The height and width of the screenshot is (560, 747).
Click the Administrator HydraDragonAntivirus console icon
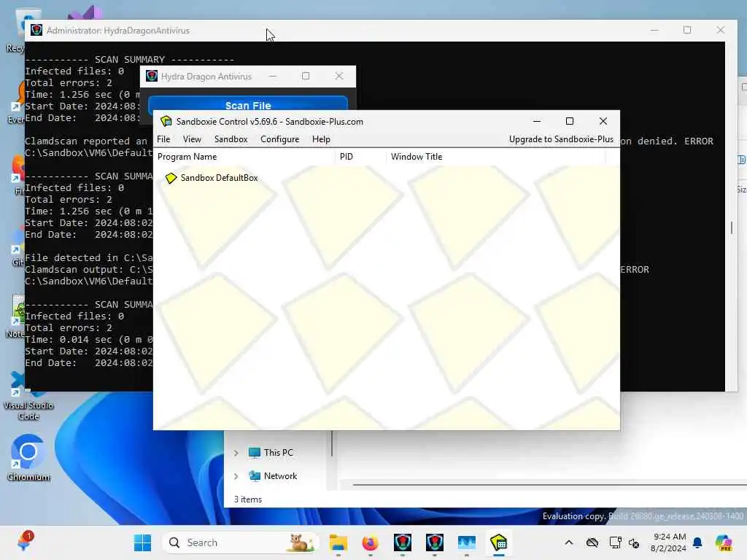[36, 30]
